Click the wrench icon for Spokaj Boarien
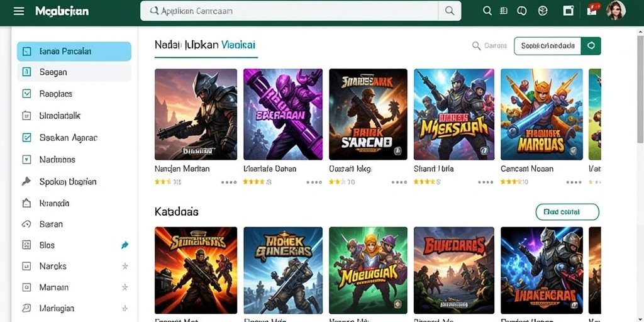 pos(26,181)
